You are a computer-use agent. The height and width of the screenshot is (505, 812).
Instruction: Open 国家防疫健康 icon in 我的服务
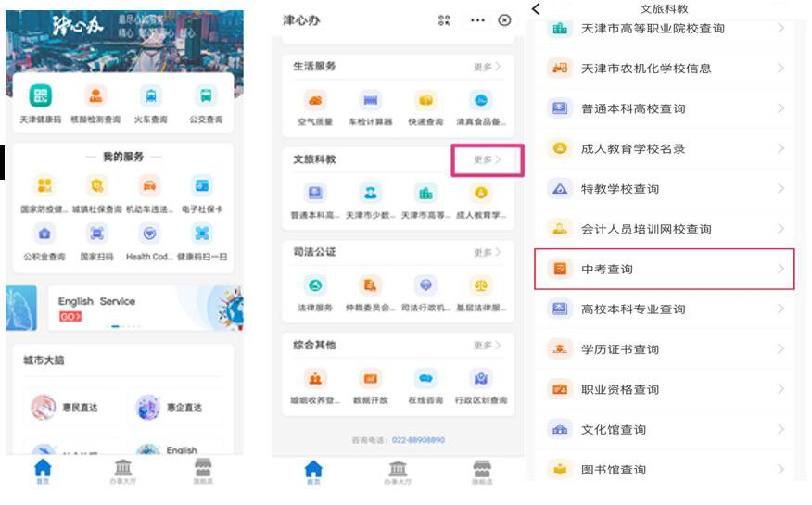coord(44,185)
